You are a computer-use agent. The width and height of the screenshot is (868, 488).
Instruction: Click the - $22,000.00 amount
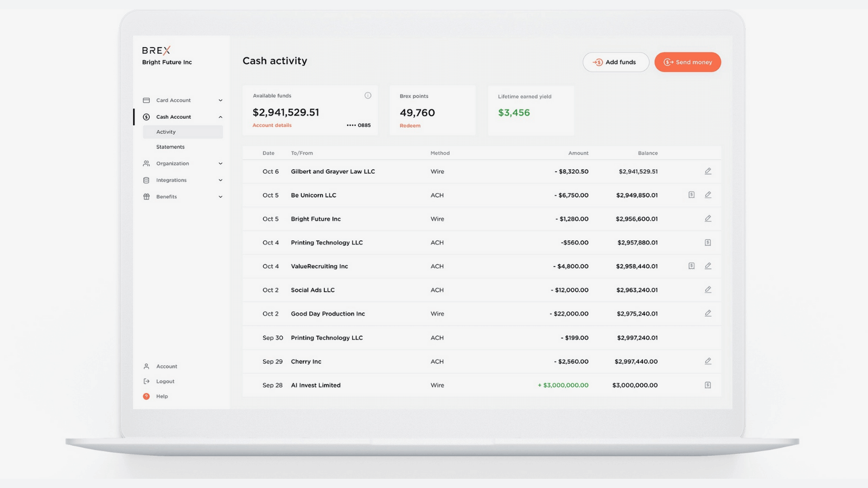569,314
